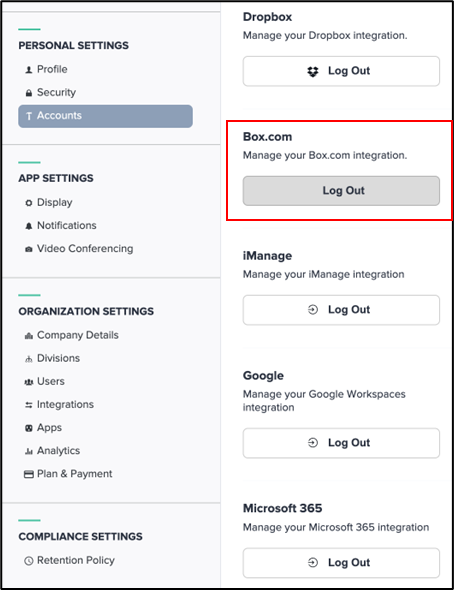Viewport: 454px width, 590px height.
Task: Click the Display gear icon
Action: [x=29, y=203]
